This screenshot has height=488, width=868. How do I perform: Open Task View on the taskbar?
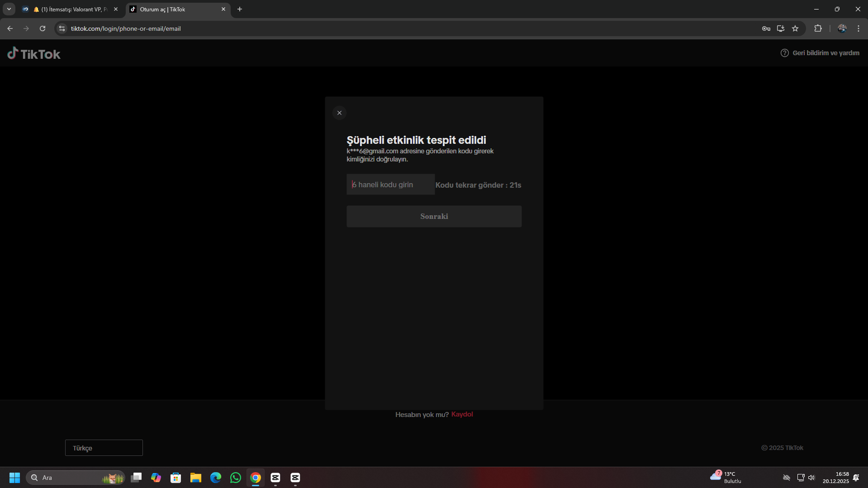(136, 478)
